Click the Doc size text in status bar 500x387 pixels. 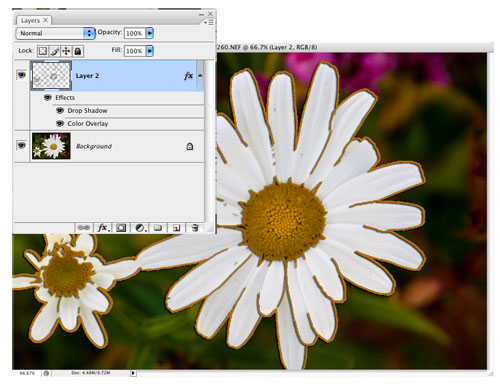91,373
